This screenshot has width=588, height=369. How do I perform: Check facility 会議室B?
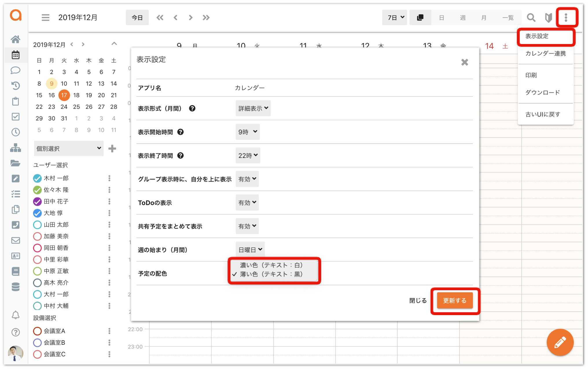tap(37, 343)
